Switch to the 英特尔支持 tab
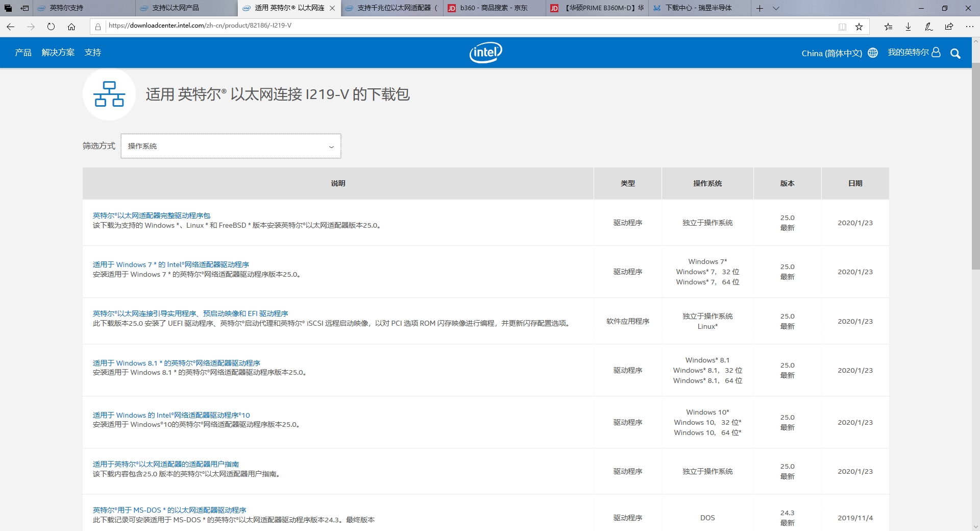The height and width of the screenshot is (531, 980). click(84, 8)
